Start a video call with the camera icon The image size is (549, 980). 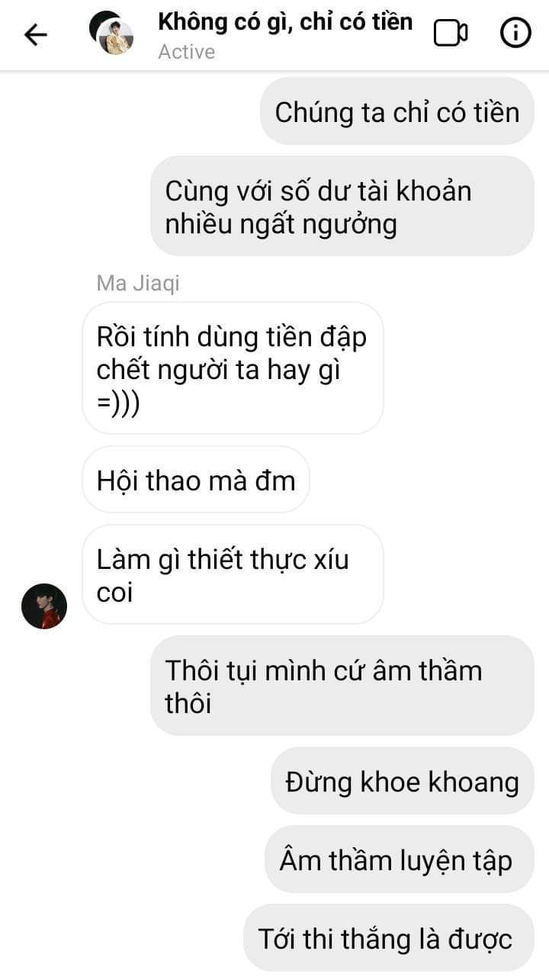pyautogui.click(x=451, y=34)
